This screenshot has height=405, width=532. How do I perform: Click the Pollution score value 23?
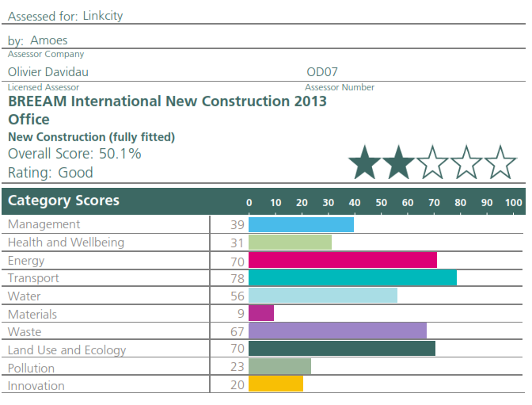(x=237, y=367)
